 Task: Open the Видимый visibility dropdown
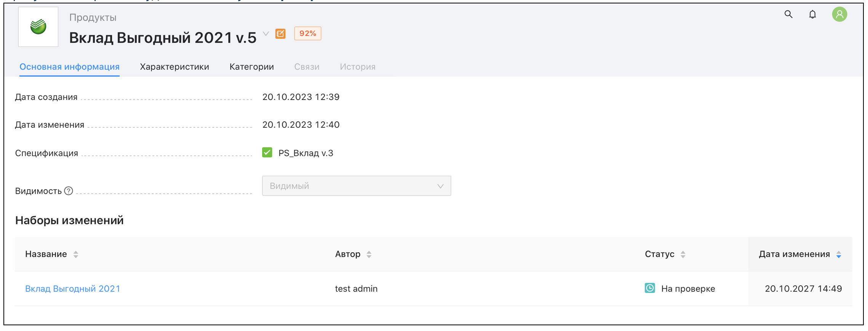tap(356, 186)
